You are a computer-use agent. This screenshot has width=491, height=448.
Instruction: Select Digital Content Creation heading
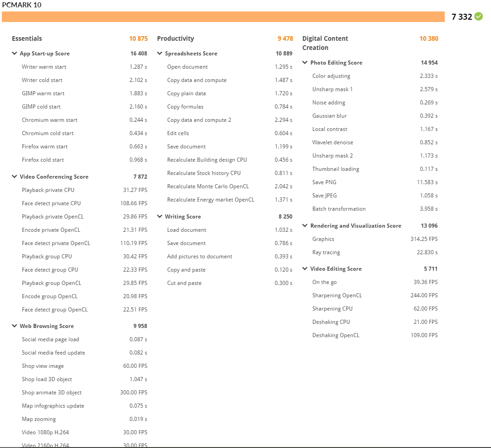(x=325, y=43)
